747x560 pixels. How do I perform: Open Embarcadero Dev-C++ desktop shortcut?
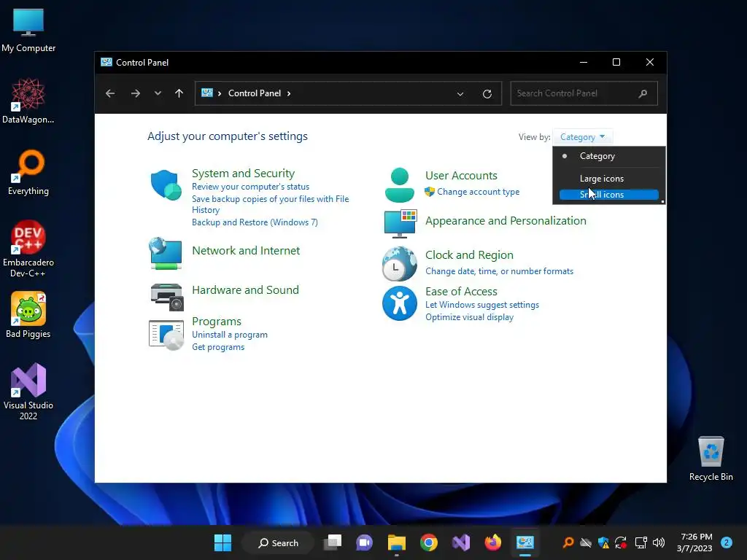(x=28, y=249)
